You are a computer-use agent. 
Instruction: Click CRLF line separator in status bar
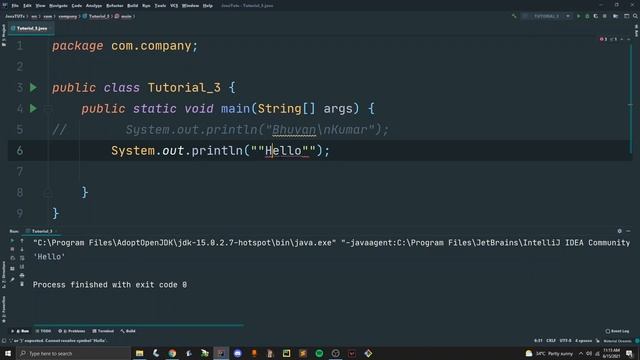click(551, 340)
